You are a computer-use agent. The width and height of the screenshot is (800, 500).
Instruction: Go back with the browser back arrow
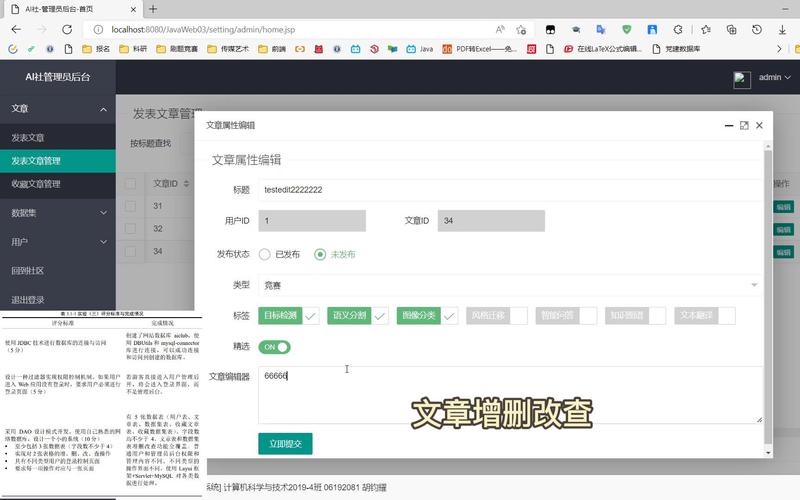point(16,30)
